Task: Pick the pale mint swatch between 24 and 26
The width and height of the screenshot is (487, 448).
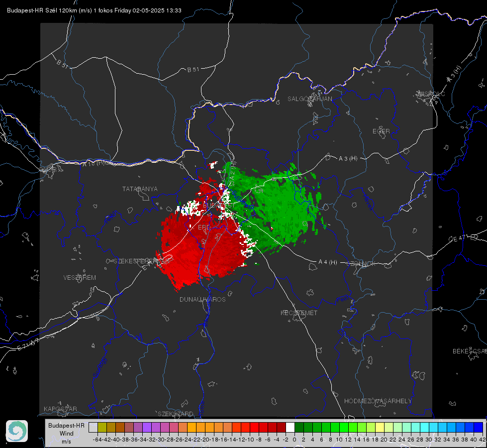Action: (x=406, y=427)
